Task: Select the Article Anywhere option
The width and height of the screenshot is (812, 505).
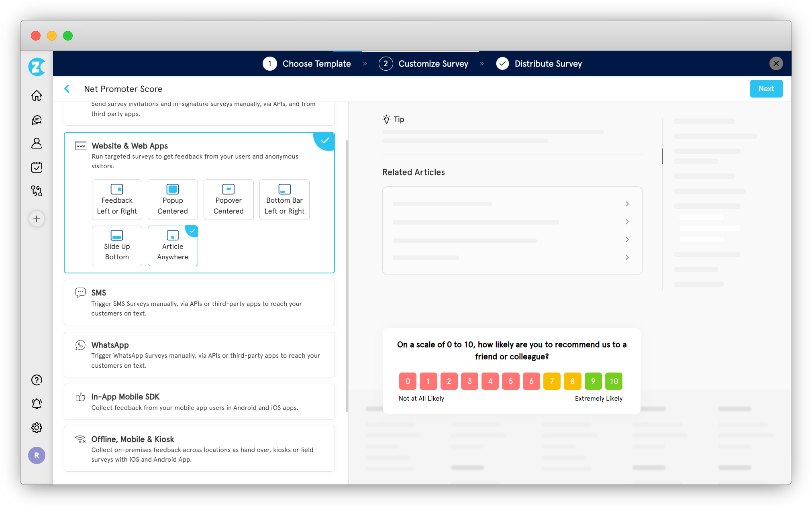Action: coord(173,246)
